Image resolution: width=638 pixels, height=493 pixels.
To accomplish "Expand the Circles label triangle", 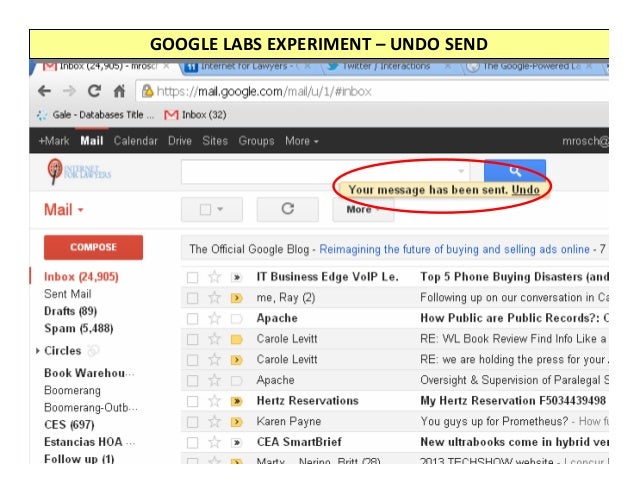I will coord(37,351).
